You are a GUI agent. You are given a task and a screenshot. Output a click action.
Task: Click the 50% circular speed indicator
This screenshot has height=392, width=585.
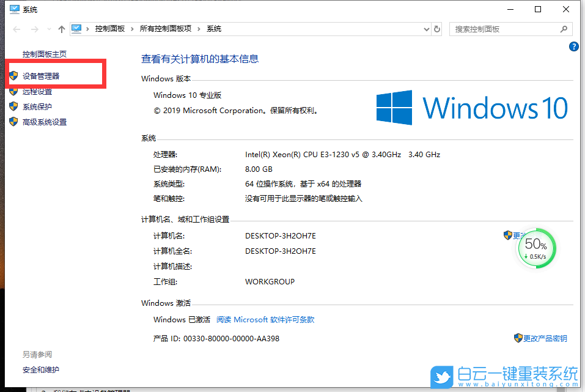coord(536,248)
